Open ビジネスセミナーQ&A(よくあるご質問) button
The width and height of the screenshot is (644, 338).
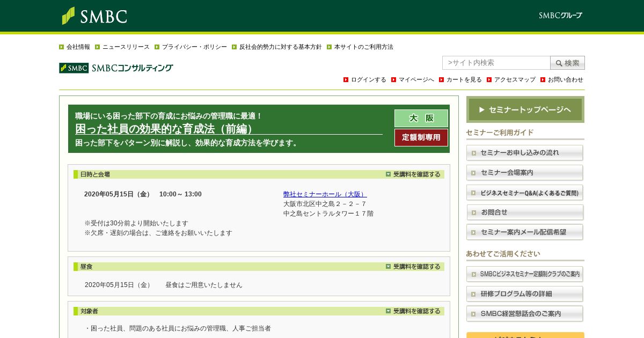(525, 193)
